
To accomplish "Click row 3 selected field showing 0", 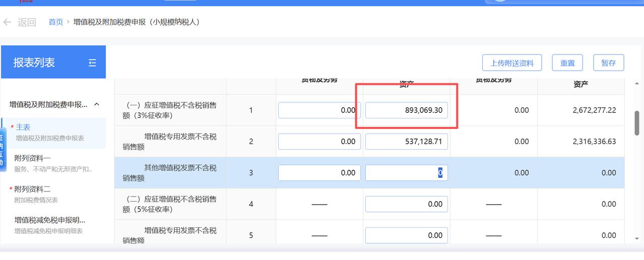I will 407,173.
